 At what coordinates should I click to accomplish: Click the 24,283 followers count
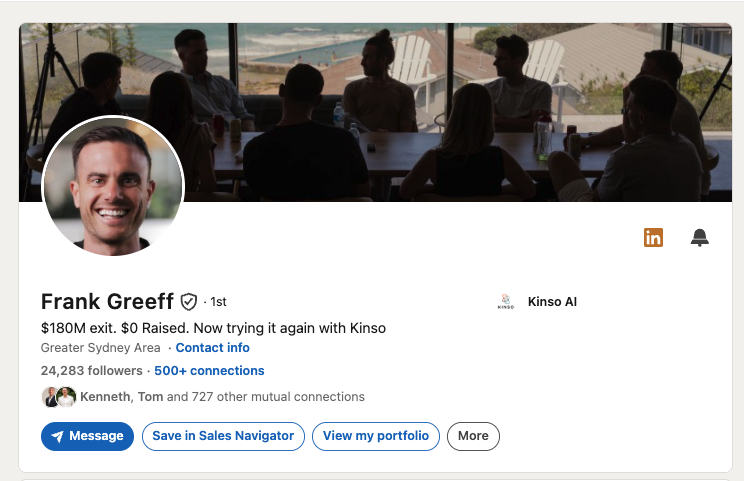[x=91, y=371]
